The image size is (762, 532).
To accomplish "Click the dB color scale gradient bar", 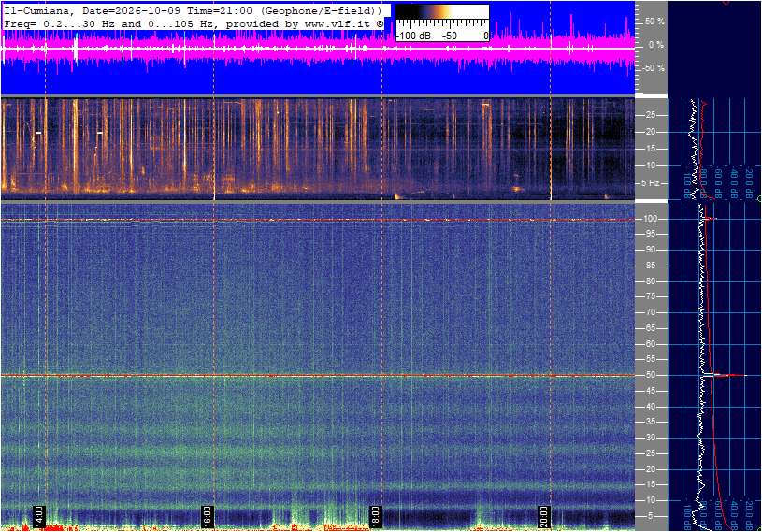I will click(441, 12).
